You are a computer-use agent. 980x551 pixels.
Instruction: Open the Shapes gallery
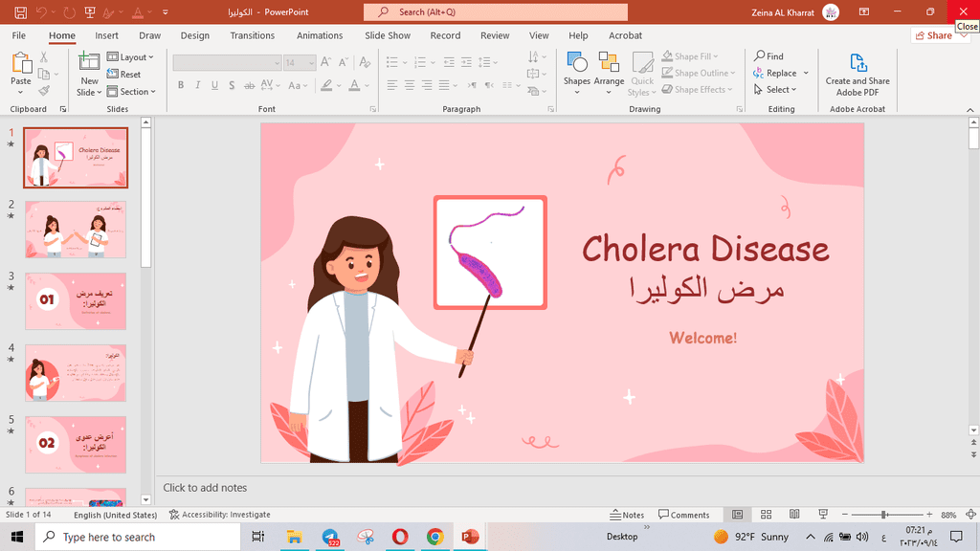[x=577, y=74]
